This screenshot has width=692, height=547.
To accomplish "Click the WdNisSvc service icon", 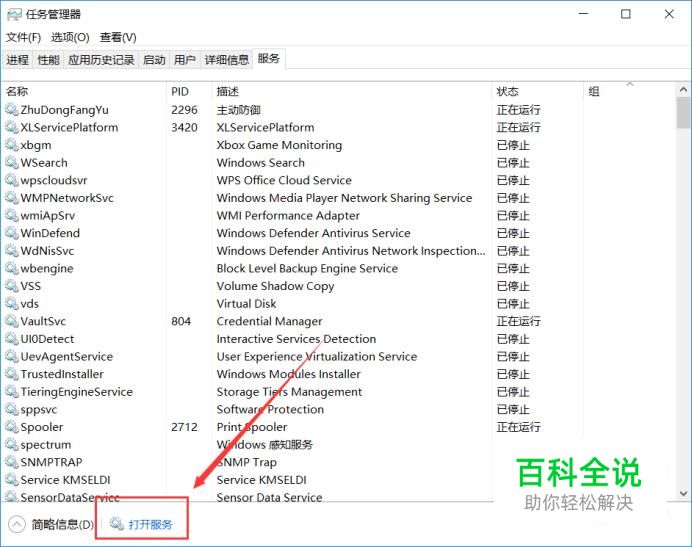I will point(11,250).
